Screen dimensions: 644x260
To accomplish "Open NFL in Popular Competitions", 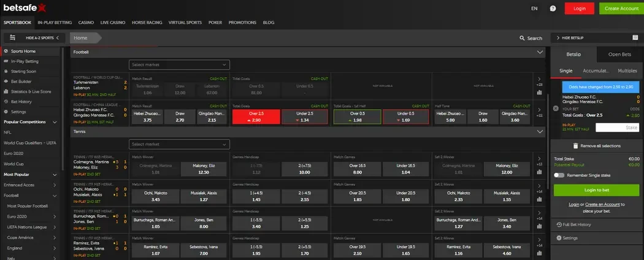I will click(7, 132).
